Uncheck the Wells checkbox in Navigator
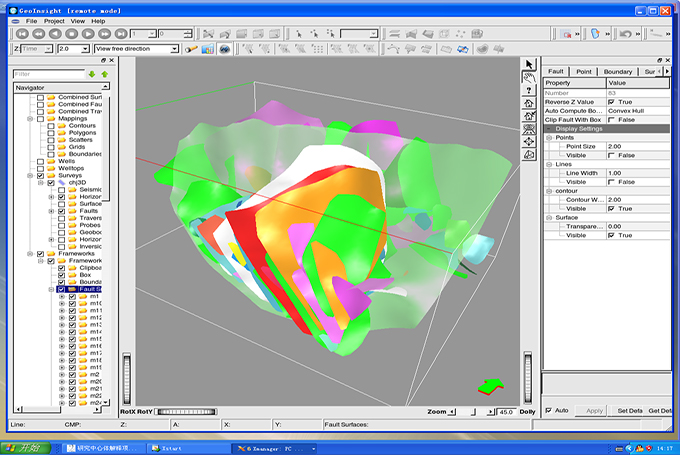The image size is (680, 455). (x=40, y=160)
